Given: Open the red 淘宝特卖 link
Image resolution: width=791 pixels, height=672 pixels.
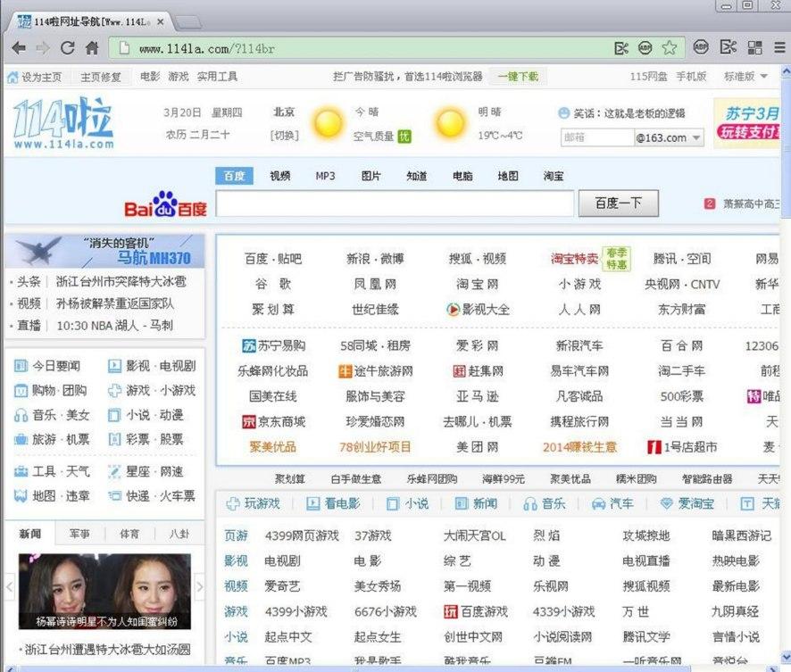Looking at the screenshot, I should [574, 259].
